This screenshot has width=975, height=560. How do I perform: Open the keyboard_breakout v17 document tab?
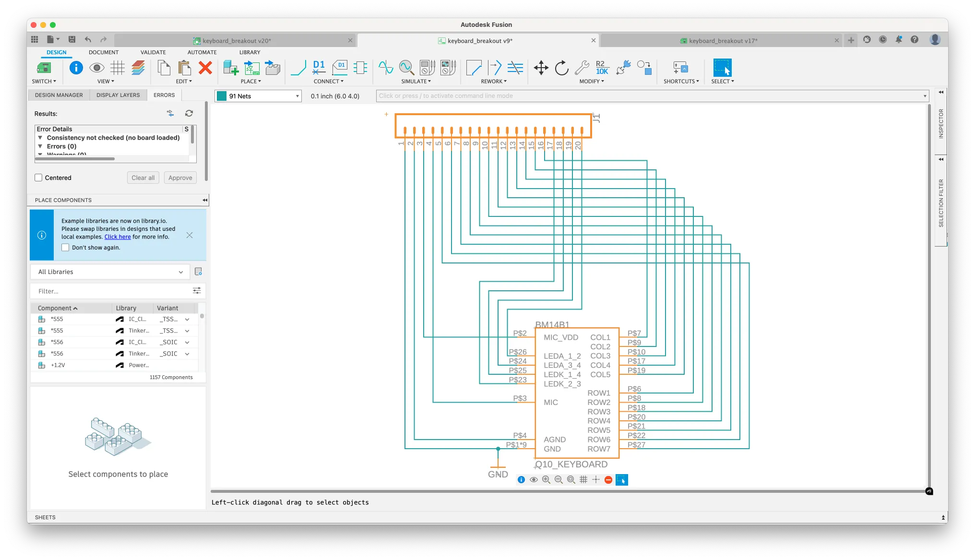[723, 41]
